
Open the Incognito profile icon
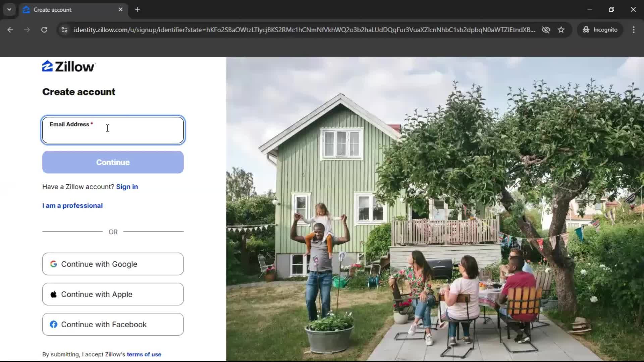pos(586,29)
